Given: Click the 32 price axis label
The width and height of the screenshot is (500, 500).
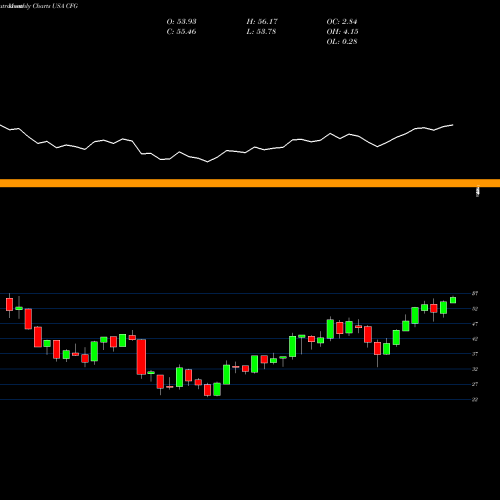Looking at the screenshot, I should [475, 369].
